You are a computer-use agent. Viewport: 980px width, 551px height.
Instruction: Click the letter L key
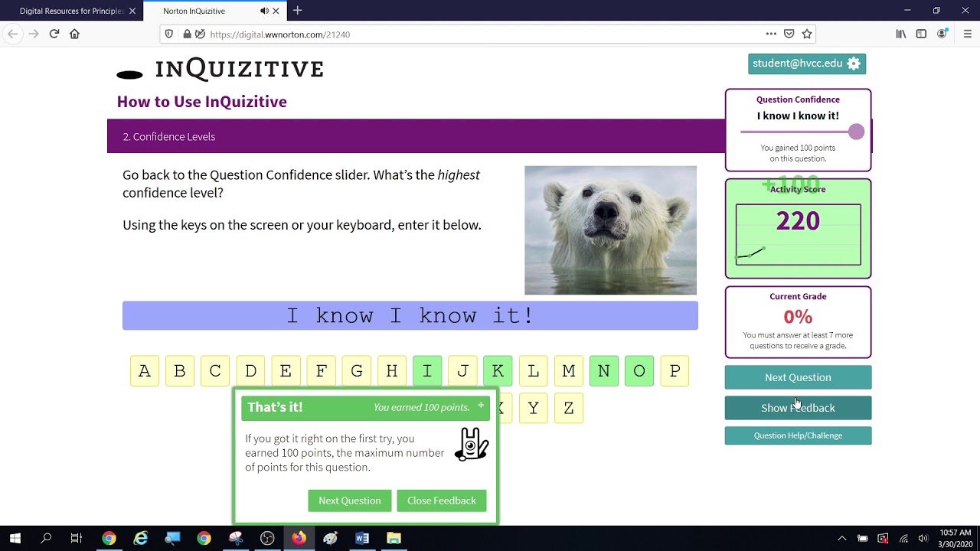(x=533, y=371)
